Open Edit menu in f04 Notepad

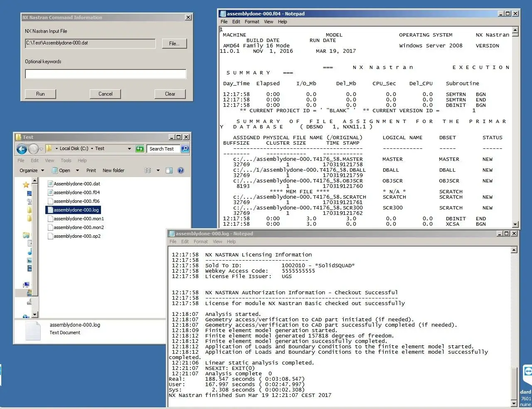pos(236,22)
